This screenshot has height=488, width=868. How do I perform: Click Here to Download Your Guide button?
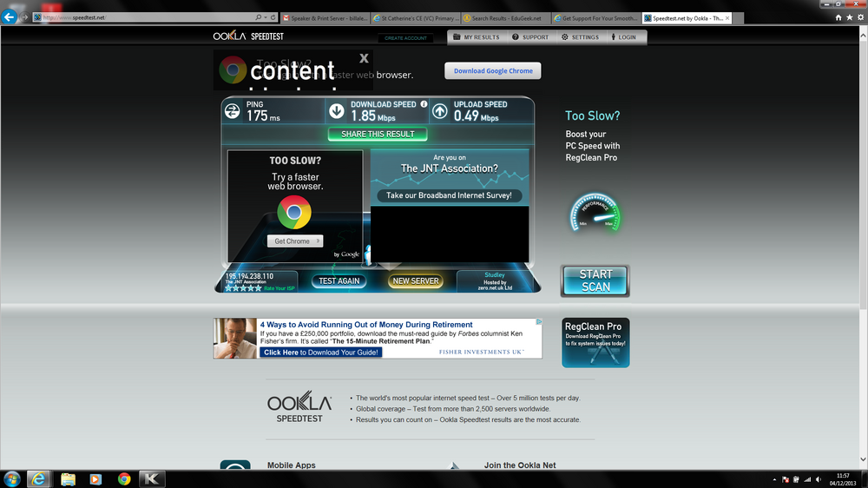321,353
